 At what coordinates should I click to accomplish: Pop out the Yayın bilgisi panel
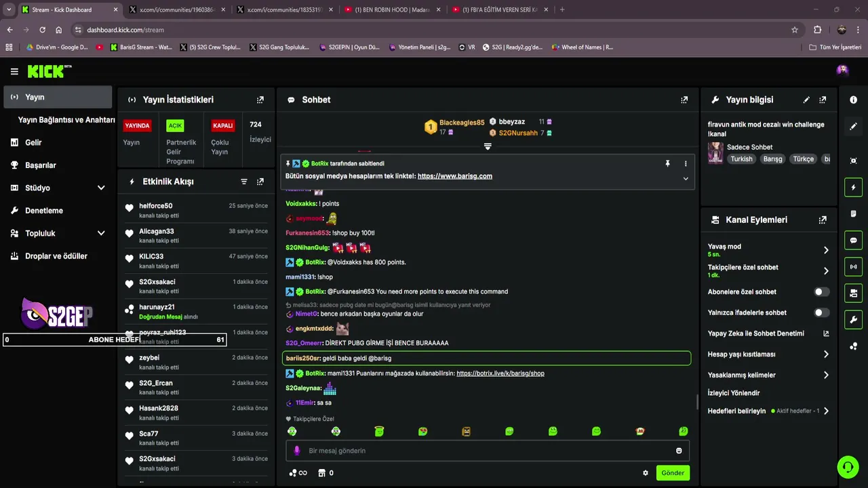(823, 100)
